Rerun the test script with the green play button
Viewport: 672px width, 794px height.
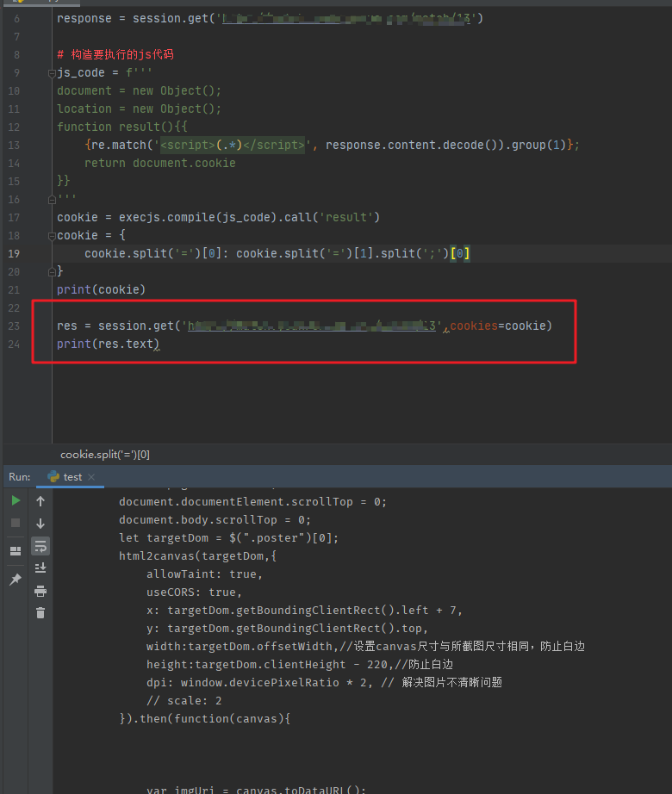[x=16, y=501]
